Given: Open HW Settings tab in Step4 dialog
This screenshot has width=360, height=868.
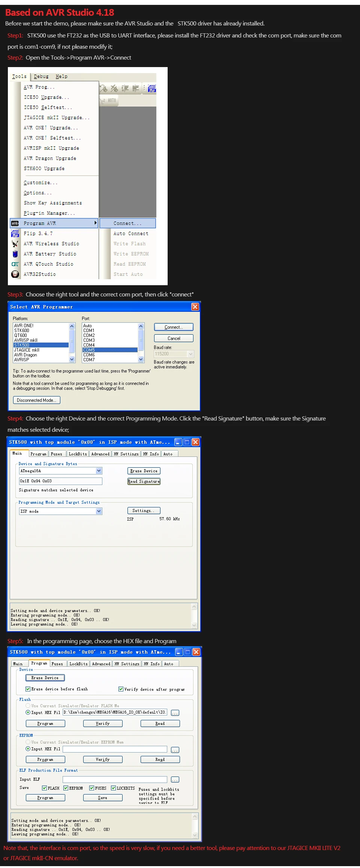Looking at the screenshot, I should [126, 454].
